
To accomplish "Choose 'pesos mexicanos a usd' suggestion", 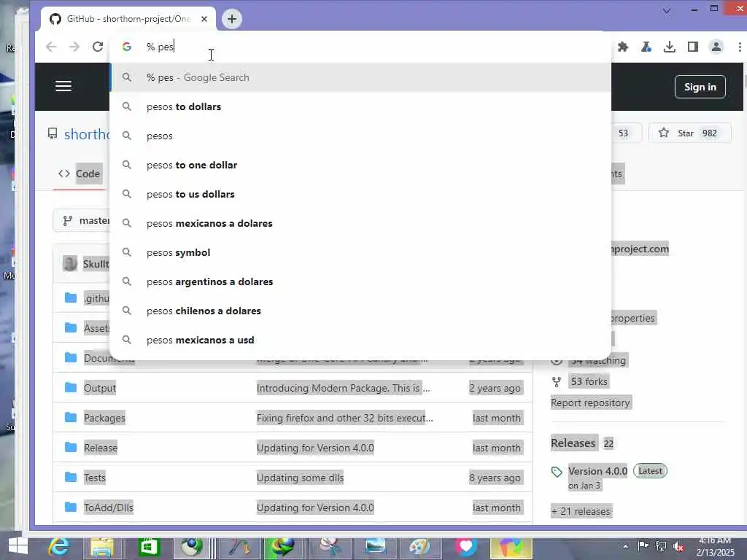I will pyautogui.click(x=360, y=340).
